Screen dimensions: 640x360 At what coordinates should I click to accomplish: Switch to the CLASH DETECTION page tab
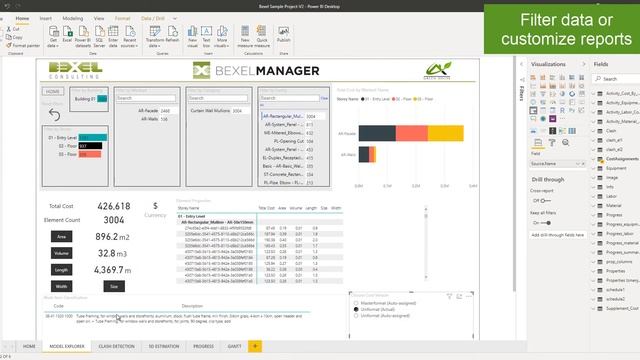tap(116, 346)
